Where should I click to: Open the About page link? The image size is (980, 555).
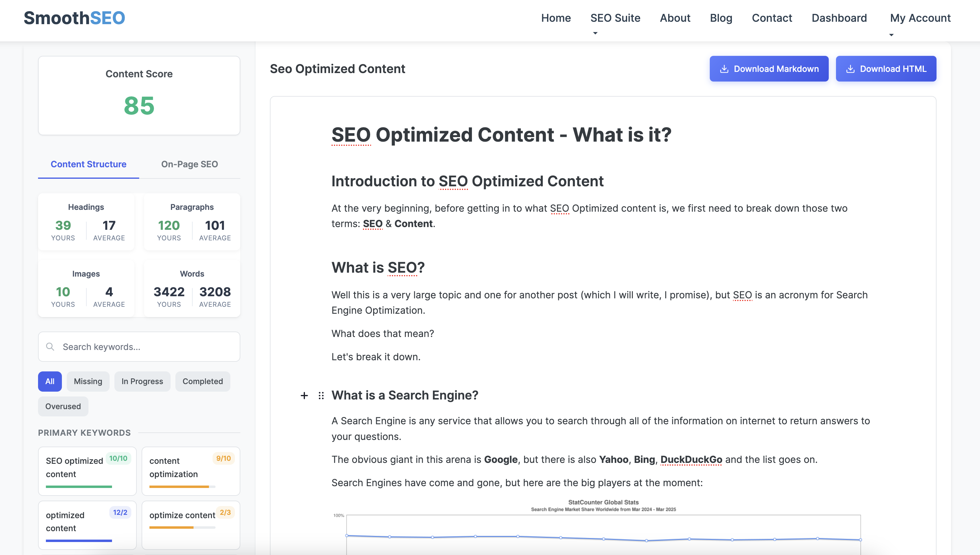point(675,18)
